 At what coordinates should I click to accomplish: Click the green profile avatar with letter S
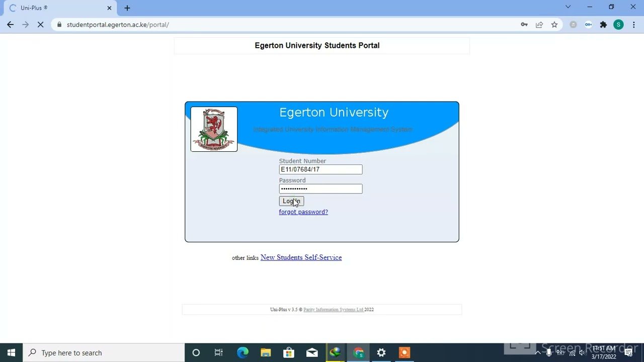tap(618, 24)
